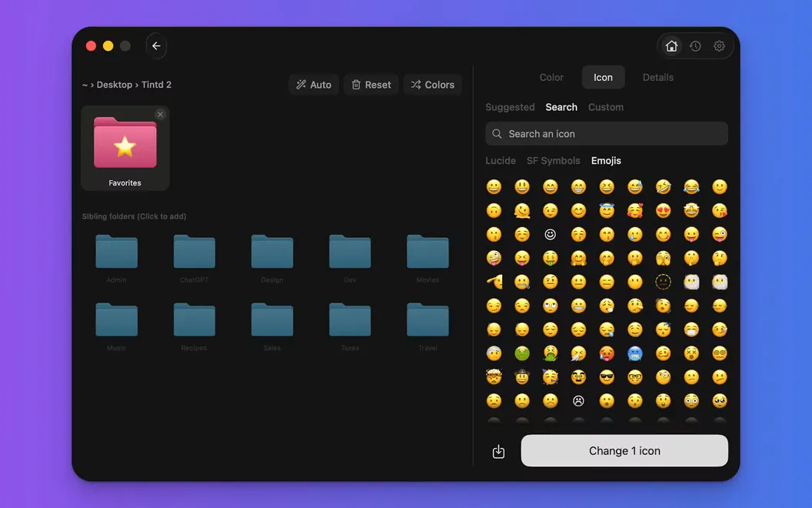Pick the shushing face emoji
812x508 pixels.
(x=691, y=258)
